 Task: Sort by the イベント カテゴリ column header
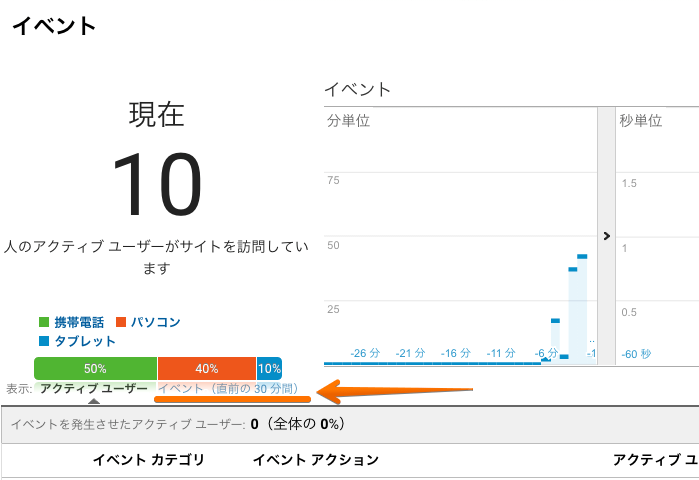[148, 460]
